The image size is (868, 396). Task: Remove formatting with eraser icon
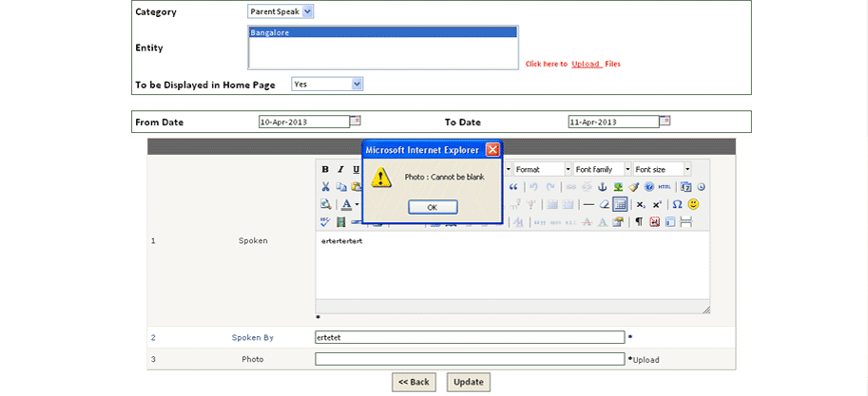pos(604,204)
